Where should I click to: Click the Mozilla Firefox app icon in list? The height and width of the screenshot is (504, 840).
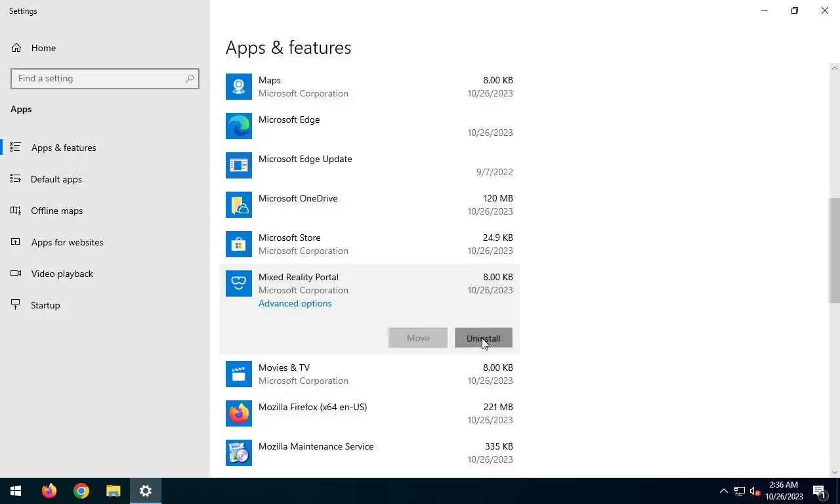coord(239,413)
